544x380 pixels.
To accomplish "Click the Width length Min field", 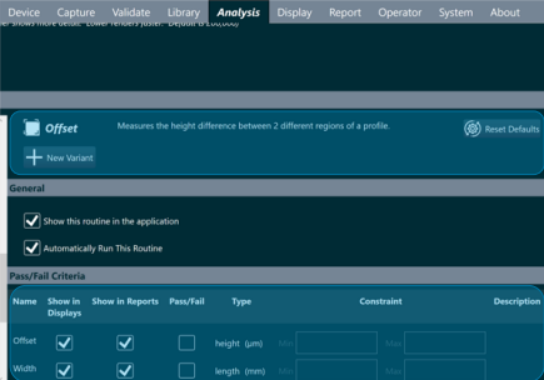I will click(x=337, y=370).
